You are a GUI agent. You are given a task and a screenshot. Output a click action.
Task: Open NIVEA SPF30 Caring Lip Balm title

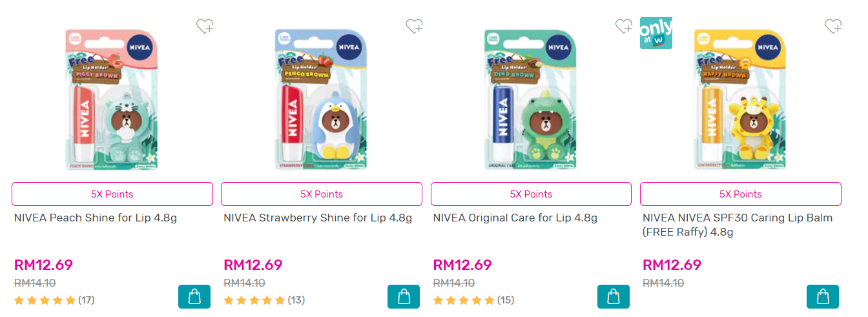click(738, 225)
